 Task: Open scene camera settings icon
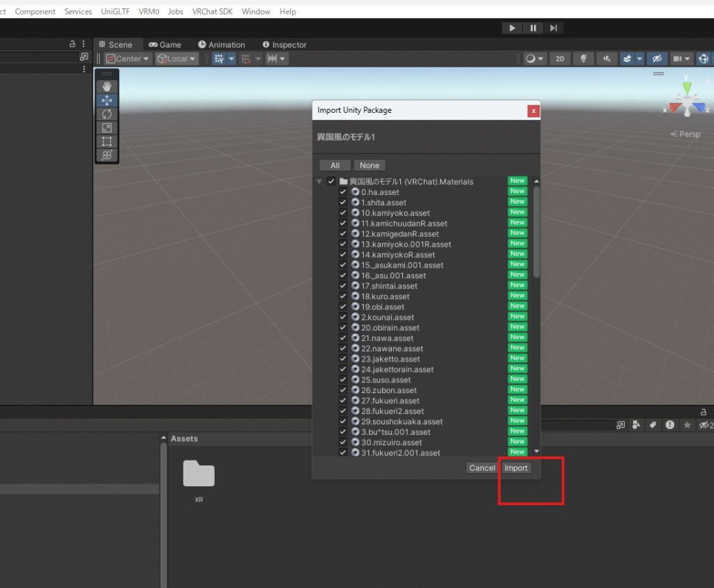click(678, 59)
